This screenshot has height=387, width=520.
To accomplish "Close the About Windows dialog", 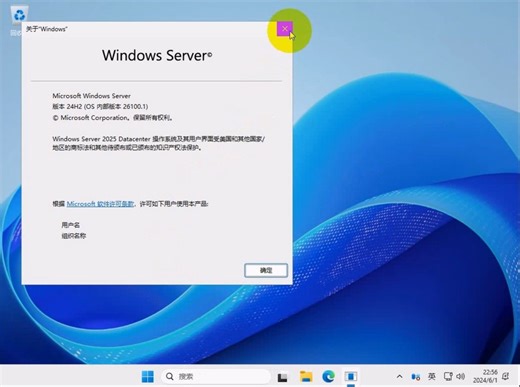I will click(x=285, y=29).
